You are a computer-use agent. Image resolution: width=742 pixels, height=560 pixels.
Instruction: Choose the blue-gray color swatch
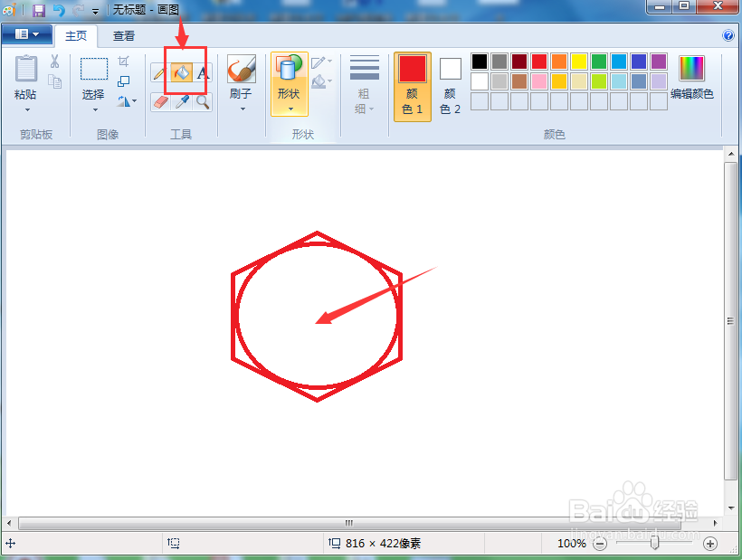point(638,81)
